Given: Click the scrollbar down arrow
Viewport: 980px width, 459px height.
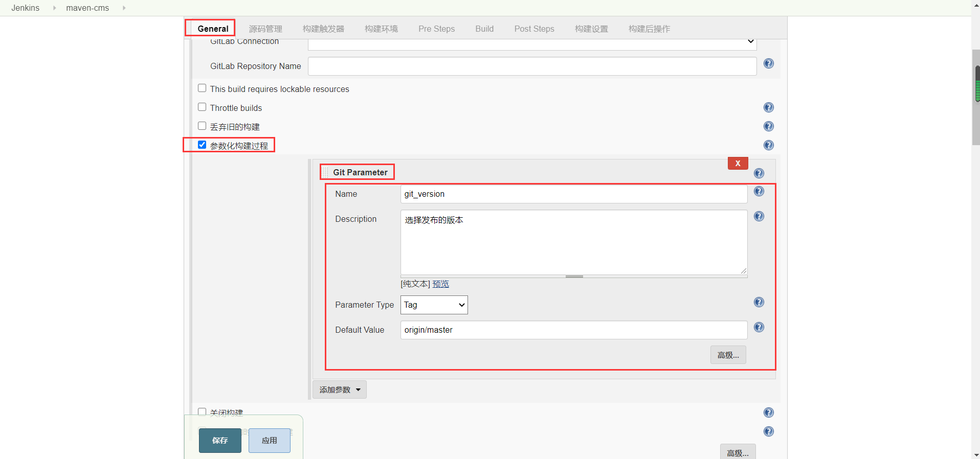Looking at the screenshot, I should point(976,454).
